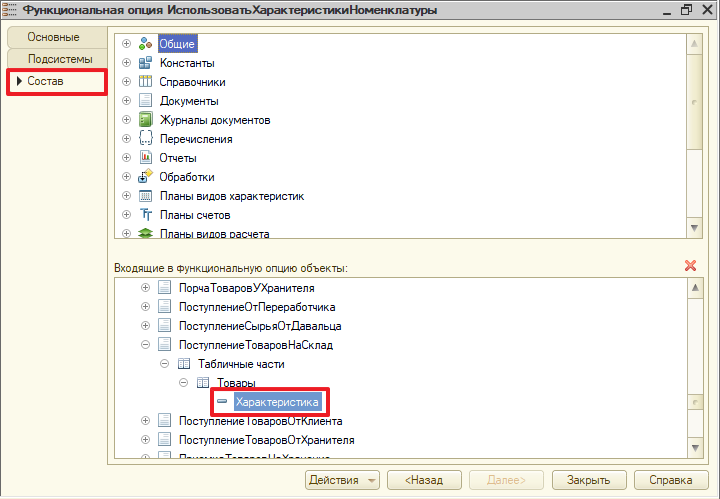
Task: Click the ПоступлениеТоваровНаСклад document icon
Action: coord(164,344)
